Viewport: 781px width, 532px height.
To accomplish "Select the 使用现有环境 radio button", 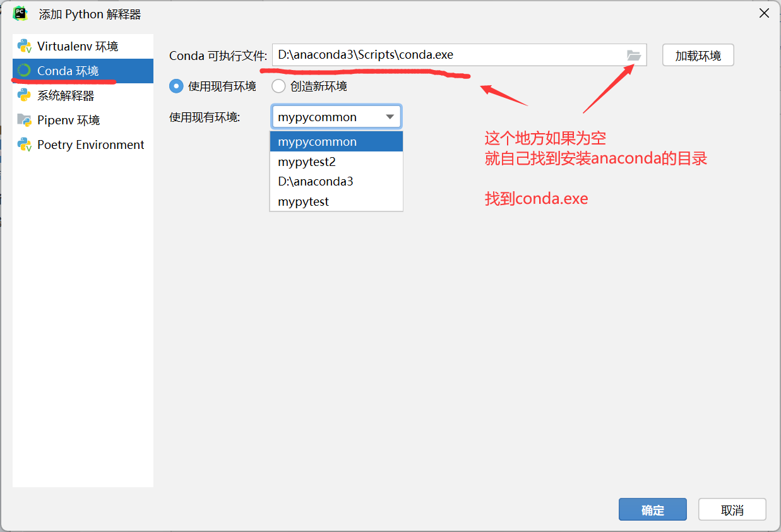I will point(176,86).
